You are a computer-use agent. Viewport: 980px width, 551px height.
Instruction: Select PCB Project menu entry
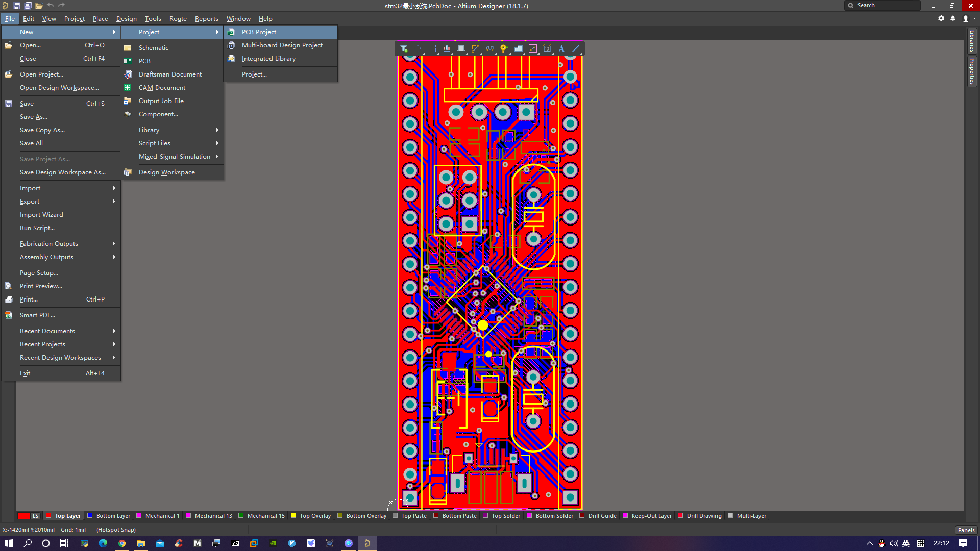(281, 32)
